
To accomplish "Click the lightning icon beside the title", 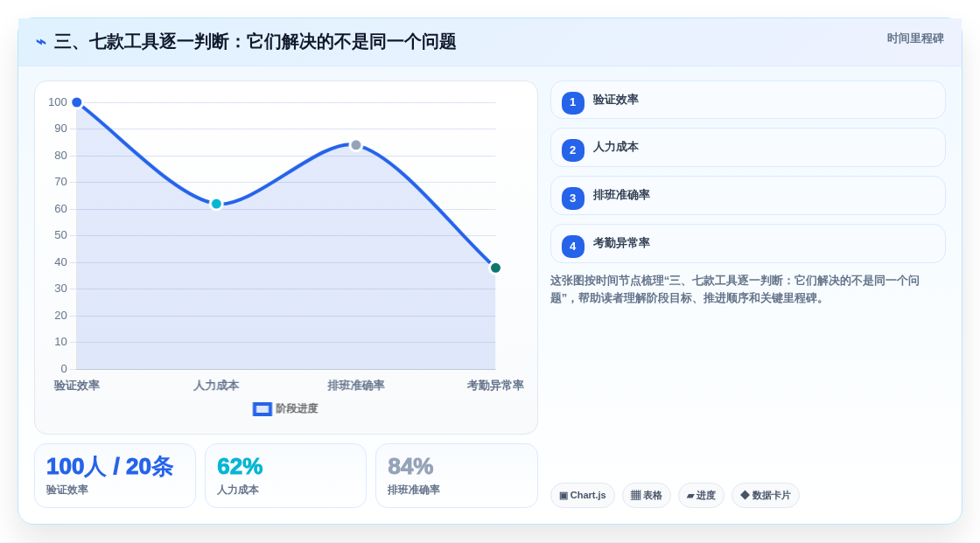I will [x=41, y=42].
